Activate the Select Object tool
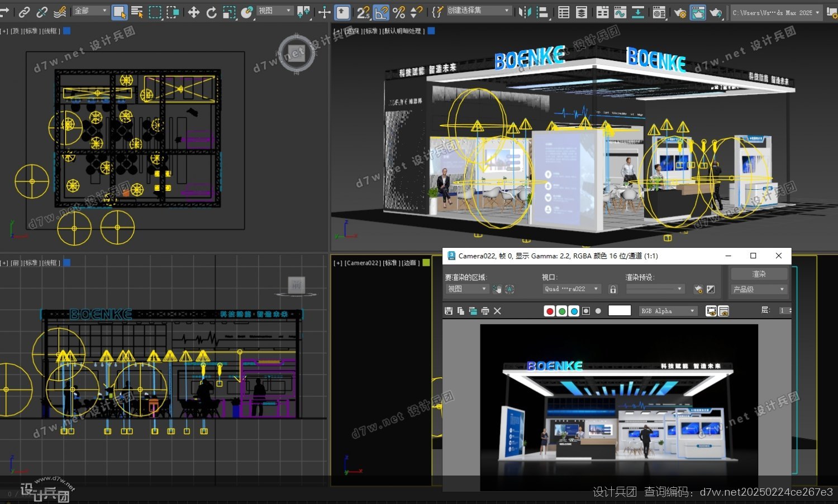The image size is (838, 504). click(x=119, y=12)
